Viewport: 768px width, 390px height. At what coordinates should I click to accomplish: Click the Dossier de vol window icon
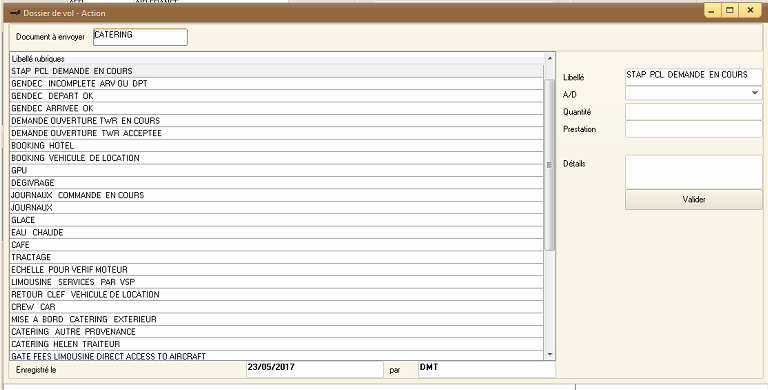[x=15, y=13]
